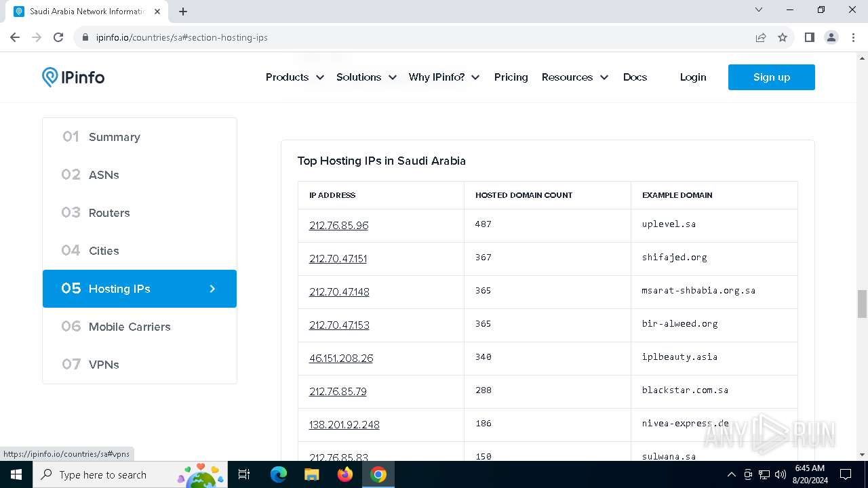Go back with browser back arrow
Screen dimensions: 868x488
coord(15,37)
